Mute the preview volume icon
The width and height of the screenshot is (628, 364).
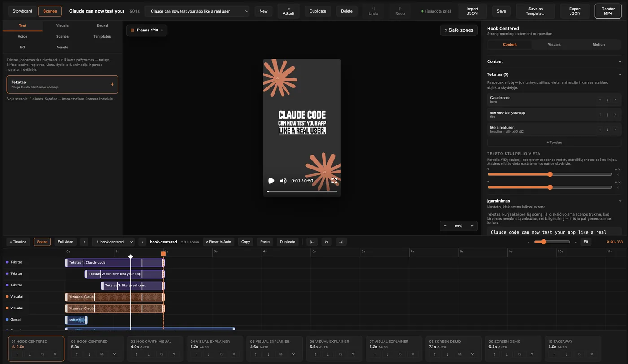(283, 181)
